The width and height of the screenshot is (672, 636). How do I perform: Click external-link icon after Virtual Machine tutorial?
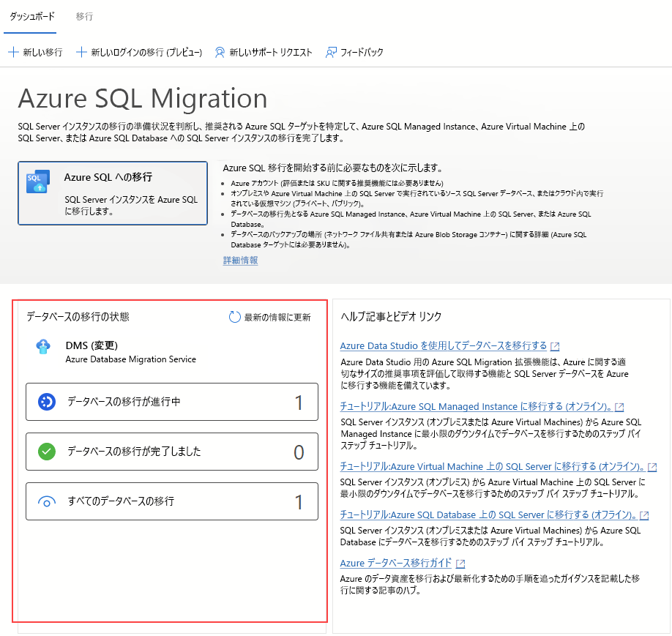pos(652,467)
